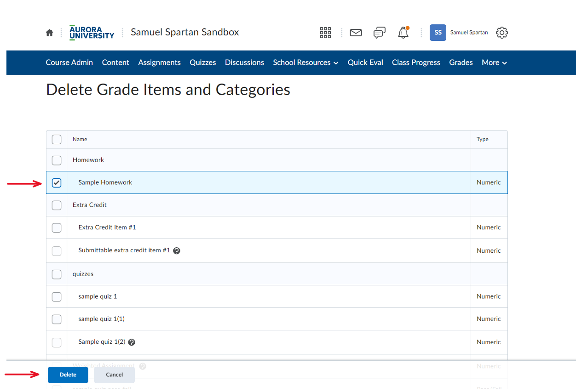
Task: Open the admin tools gear icon
Action: tap(502, 33)
